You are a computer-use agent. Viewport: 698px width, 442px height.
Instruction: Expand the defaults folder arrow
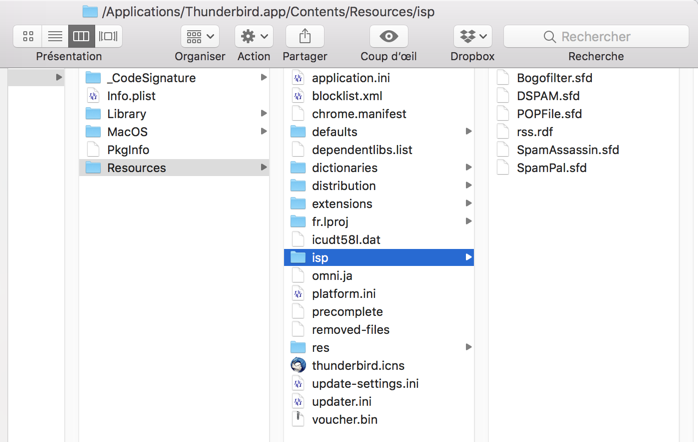click(x=468, y=132)
